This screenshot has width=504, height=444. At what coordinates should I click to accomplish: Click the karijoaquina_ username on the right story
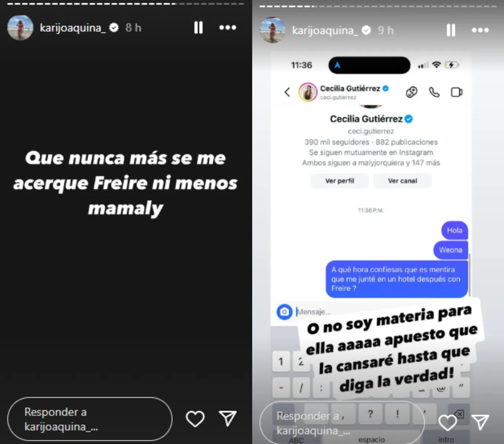(325, 30)
